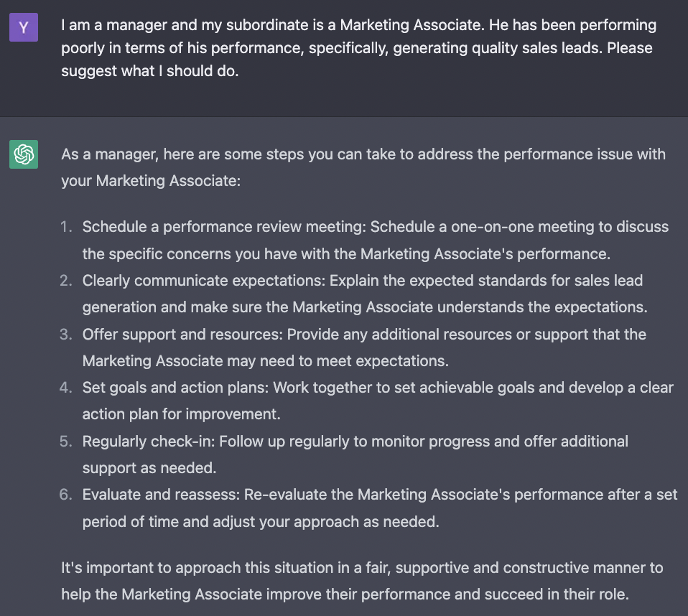Click the purple "Y" user avatar

pos(24,27)
